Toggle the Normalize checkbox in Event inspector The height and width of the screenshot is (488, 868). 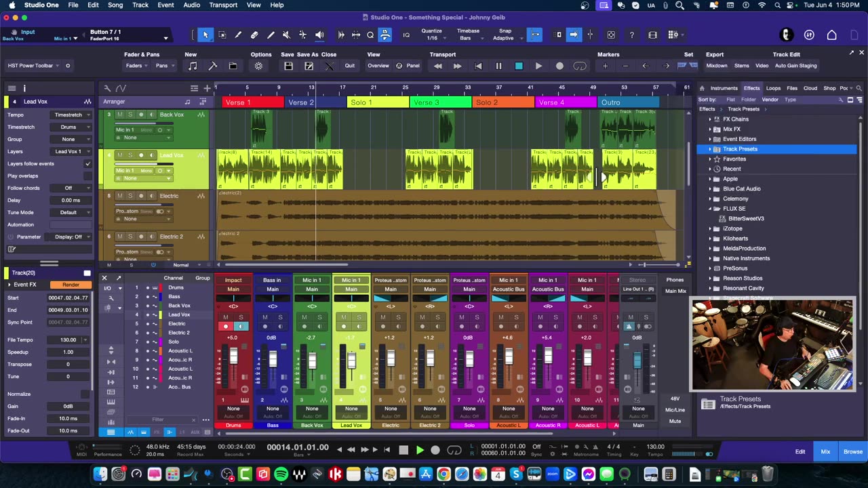pyautogui.click(x=85, y=394)
